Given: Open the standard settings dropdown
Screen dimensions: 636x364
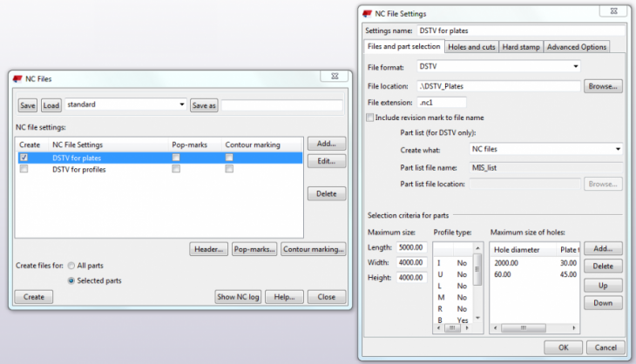Looking at the screenshot, I should [x=181, y=104].
